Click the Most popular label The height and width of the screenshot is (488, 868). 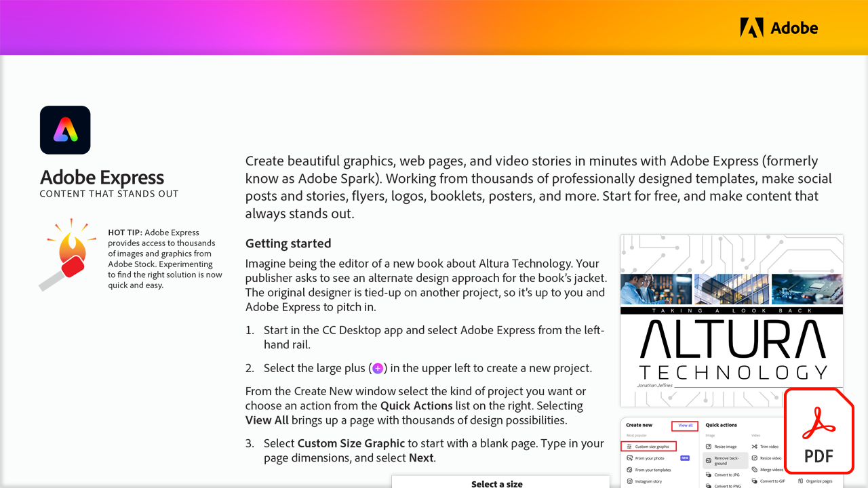click(636, 435)
